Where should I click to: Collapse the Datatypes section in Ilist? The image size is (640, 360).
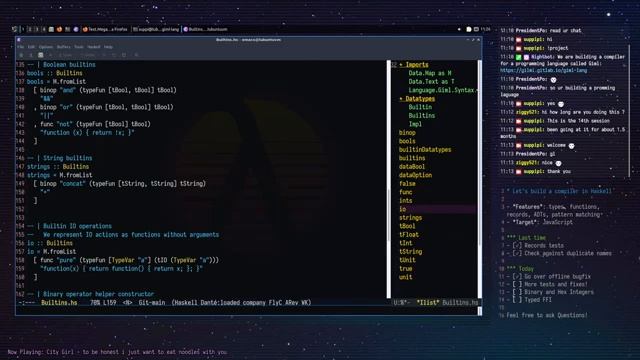(417, 99)
